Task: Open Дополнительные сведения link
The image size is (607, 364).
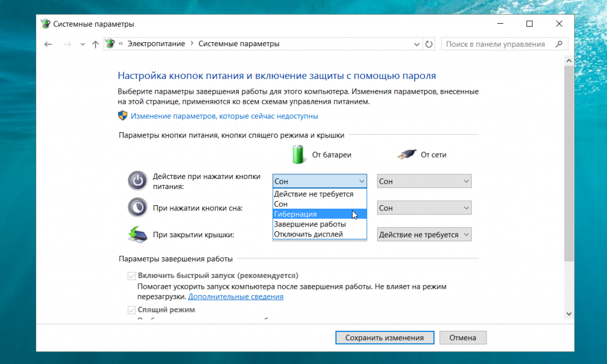Action: click(236, 296)
